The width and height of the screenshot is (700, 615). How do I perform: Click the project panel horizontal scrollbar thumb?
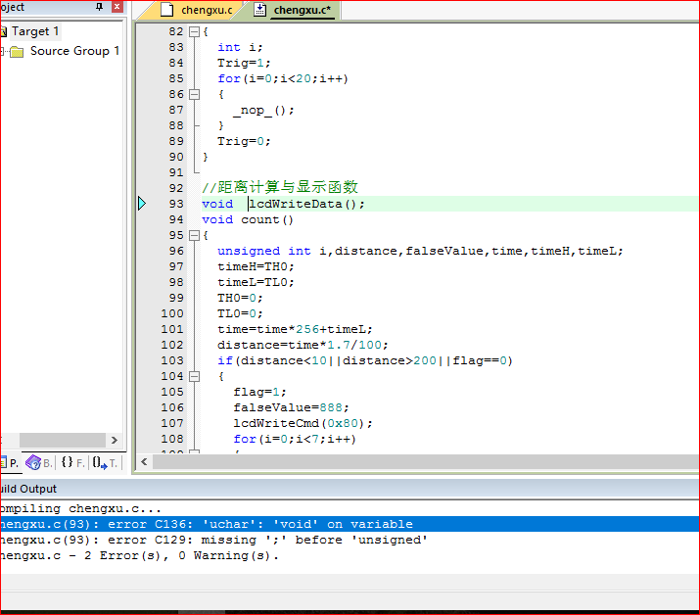click(63, 440)
